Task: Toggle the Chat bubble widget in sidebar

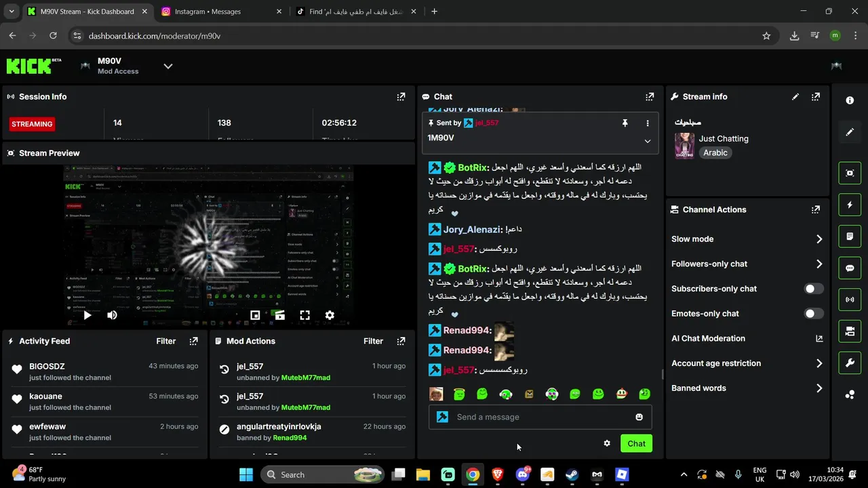Action: (850, 268)
